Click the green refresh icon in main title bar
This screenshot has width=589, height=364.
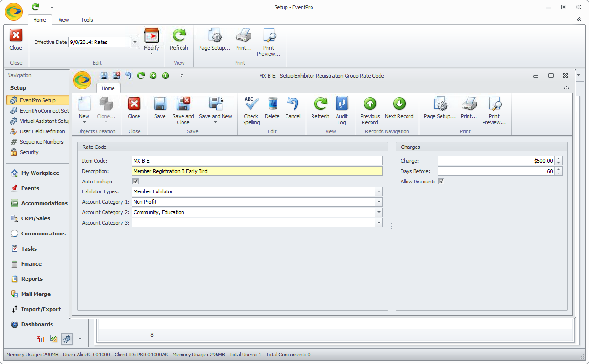point(35,7)
